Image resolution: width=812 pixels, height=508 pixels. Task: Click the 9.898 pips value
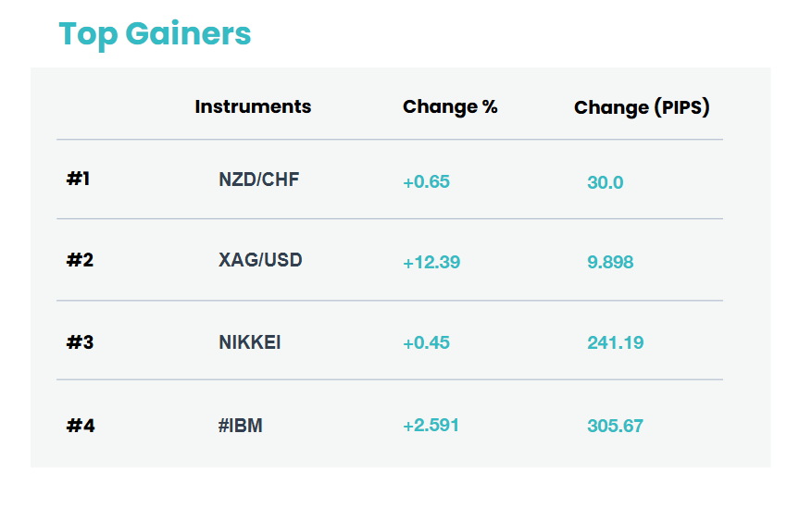610,262
